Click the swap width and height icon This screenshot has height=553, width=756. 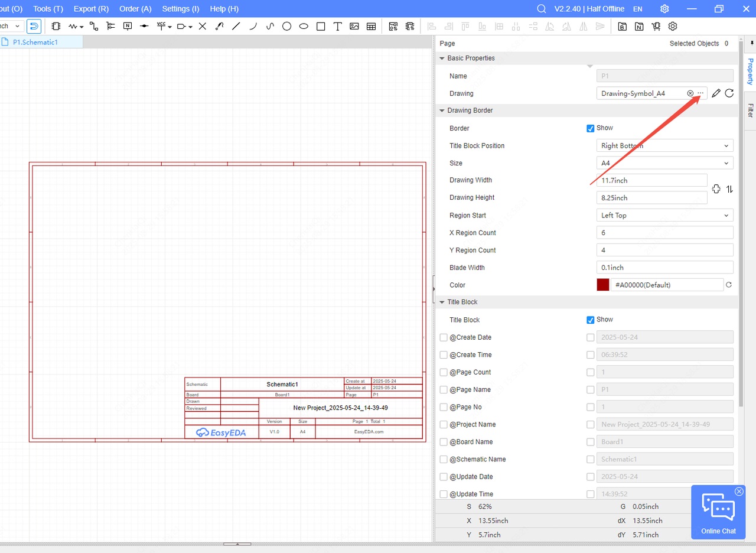pos(729,189)
